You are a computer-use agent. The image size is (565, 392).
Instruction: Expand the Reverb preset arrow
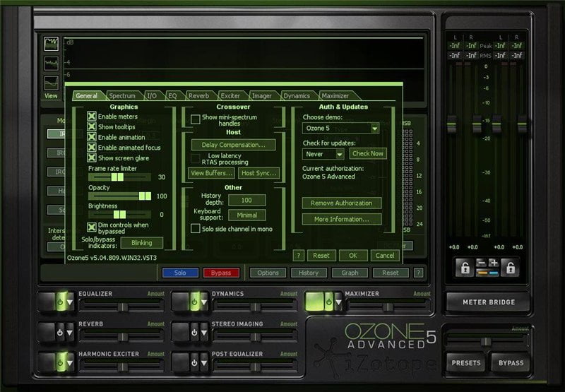pyautogui.click(x=70, y=332)
